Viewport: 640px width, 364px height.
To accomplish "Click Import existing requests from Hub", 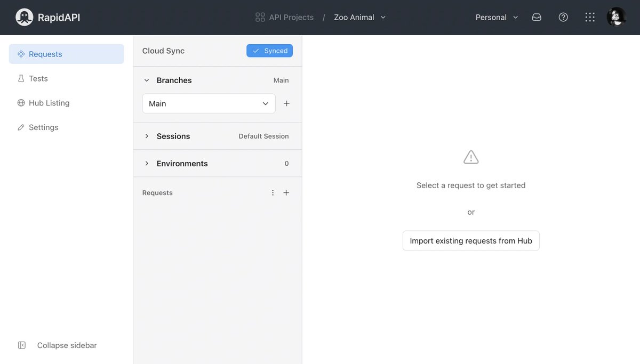I will pyautogui.click(x=471, y=240).
